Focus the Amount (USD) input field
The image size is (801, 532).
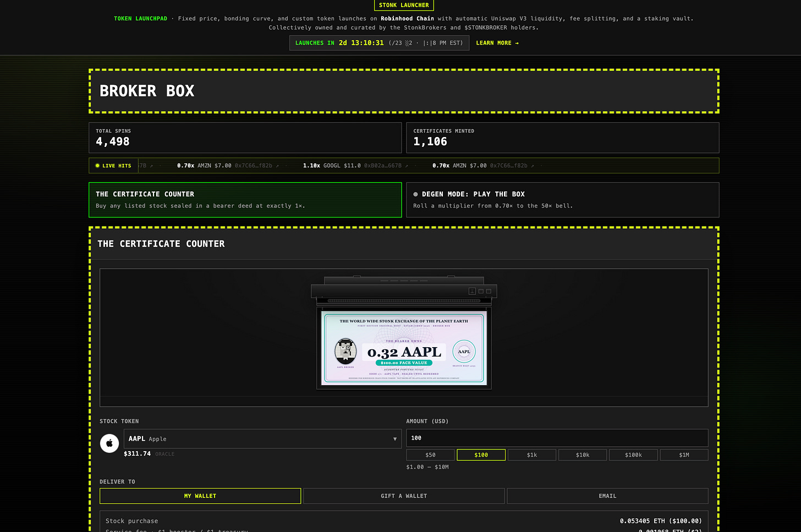tap(557, 438)
